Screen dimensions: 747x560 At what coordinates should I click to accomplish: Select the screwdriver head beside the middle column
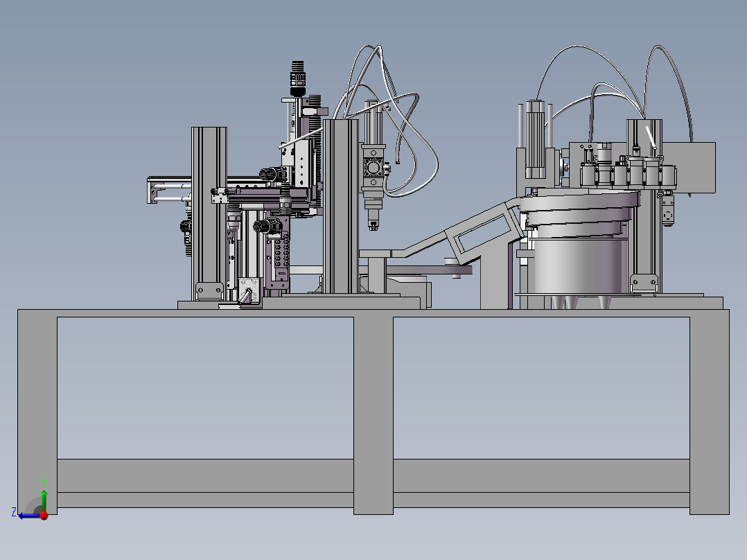pyautogui.click(x=373, y=166)
